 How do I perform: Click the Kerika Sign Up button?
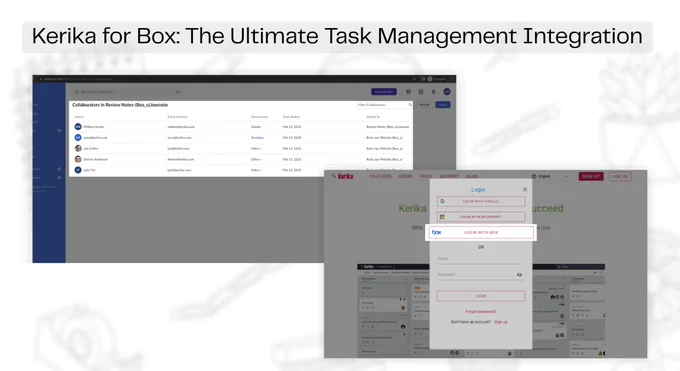[x=591, y=177]
